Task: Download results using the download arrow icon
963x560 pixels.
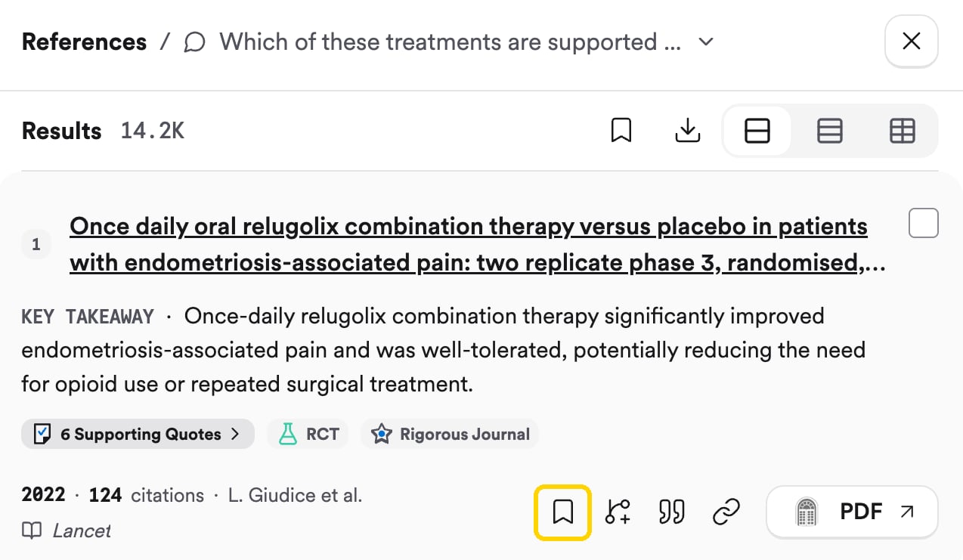Action: 687,131
